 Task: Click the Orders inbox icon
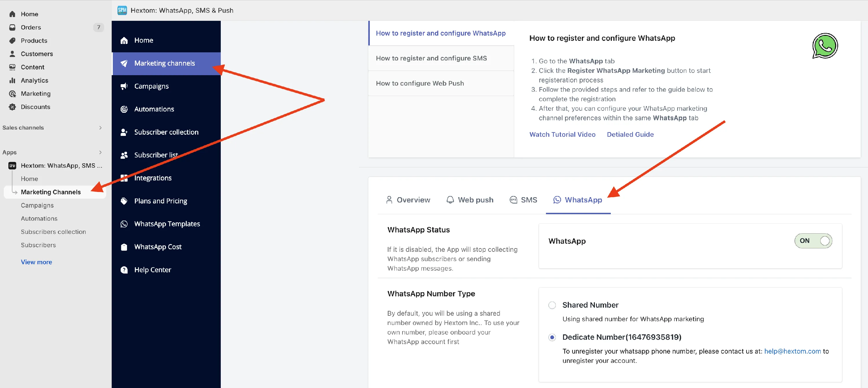12,27
